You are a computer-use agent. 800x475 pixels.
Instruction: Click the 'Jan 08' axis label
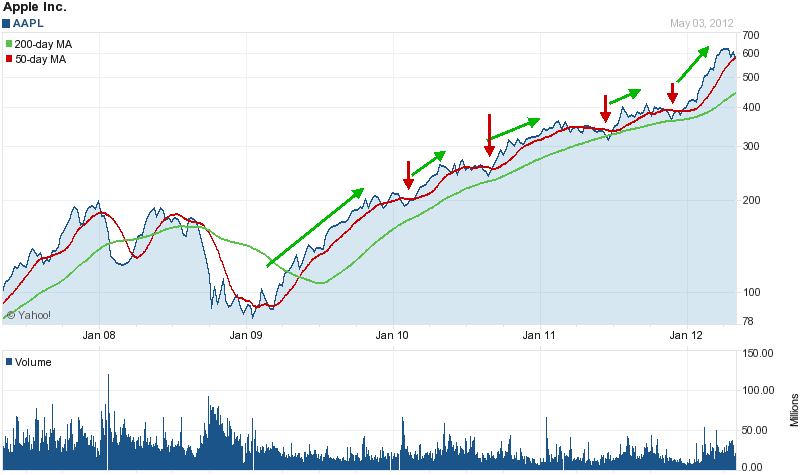pos(99,335)
